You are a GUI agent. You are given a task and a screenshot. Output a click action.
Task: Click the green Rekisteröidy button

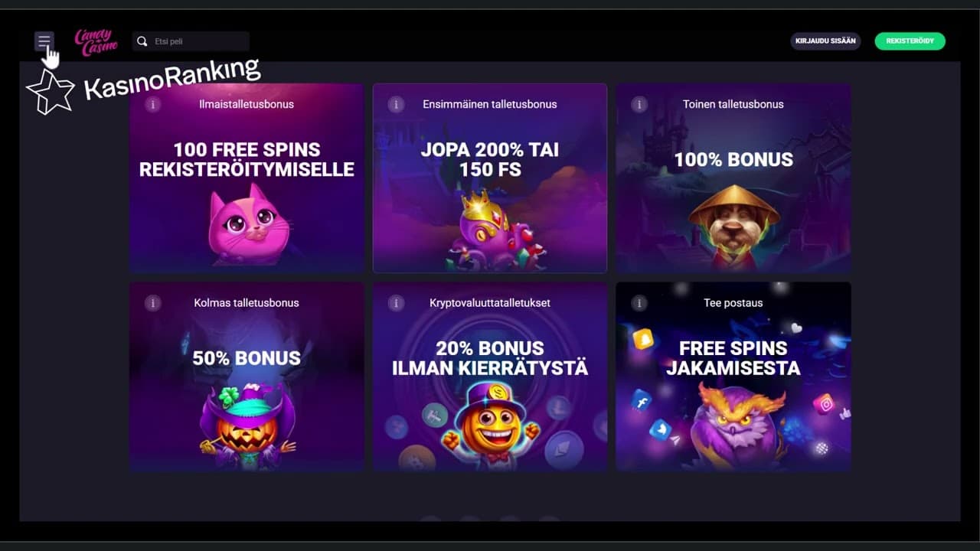[x=910, y=41]
